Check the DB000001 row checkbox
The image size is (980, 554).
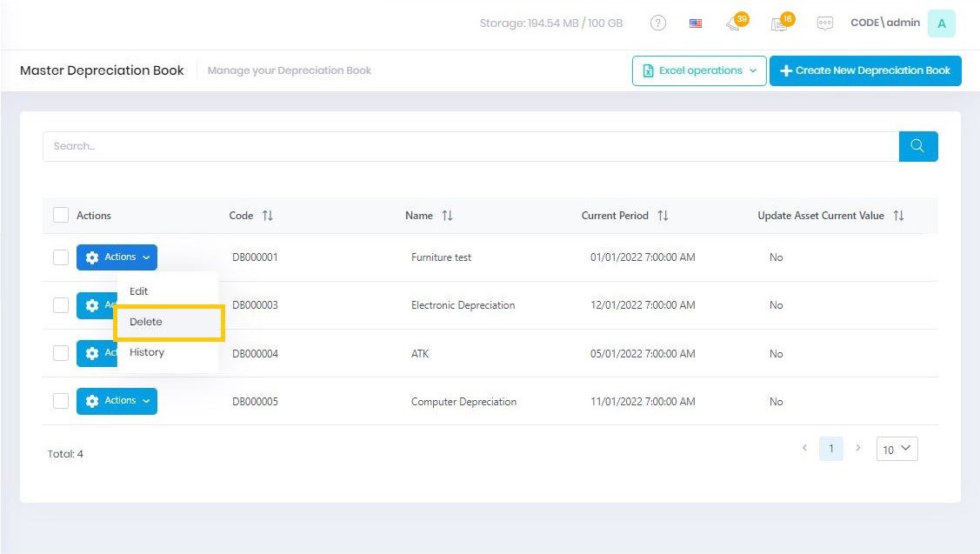click(61, 257)
